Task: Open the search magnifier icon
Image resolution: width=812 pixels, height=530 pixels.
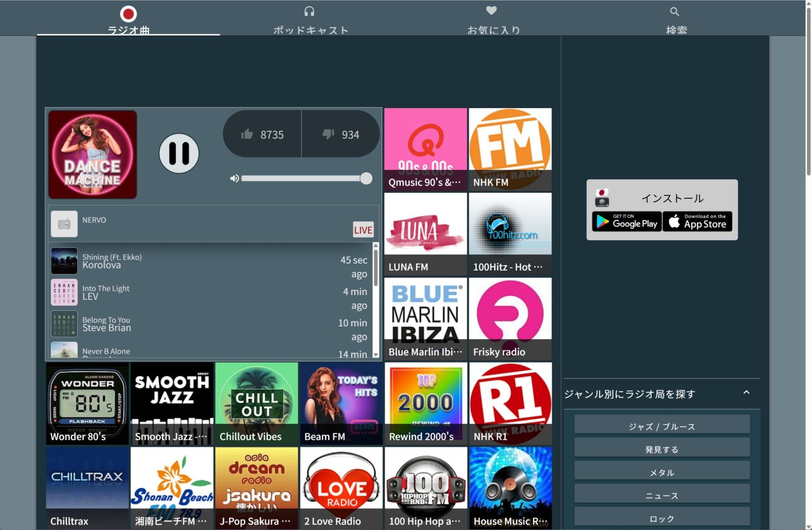Action: 674,12
